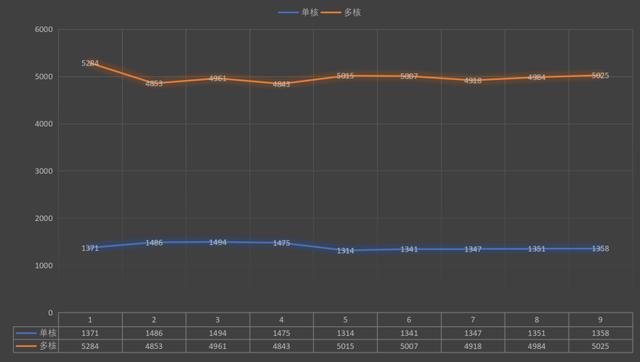The image size is (640, 362).
Task: Select the 1358 label at blue line end
Action: point(600,248)
